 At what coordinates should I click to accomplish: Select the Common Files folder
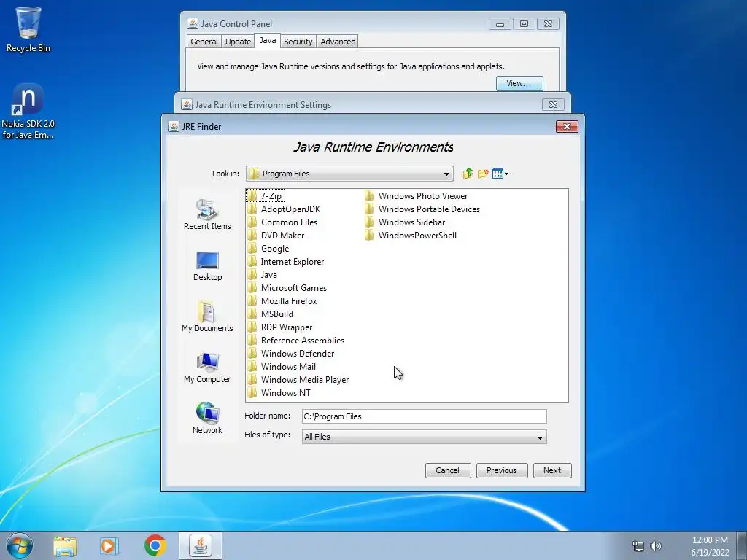click(282, 222)
